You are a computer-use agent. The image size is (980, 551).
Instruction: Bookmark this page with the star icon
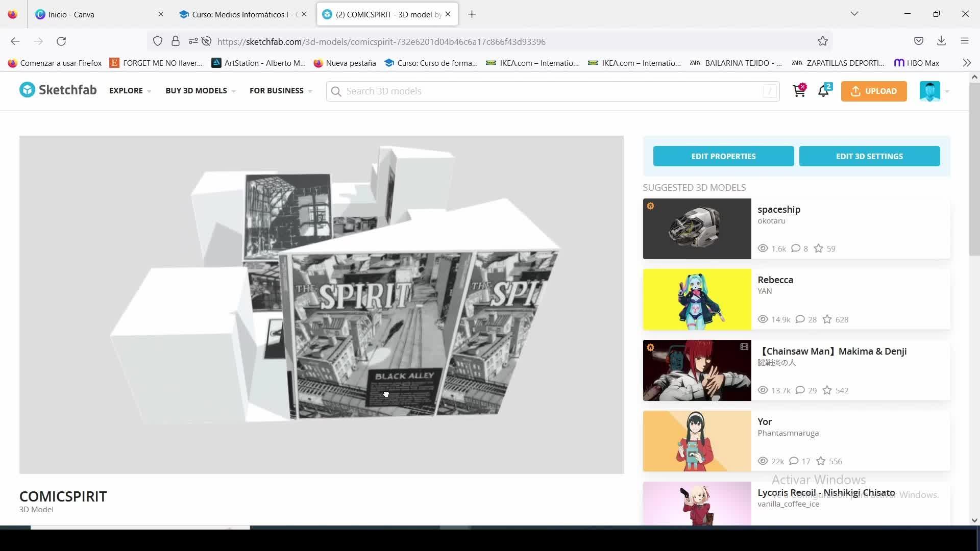coord(822,41)
